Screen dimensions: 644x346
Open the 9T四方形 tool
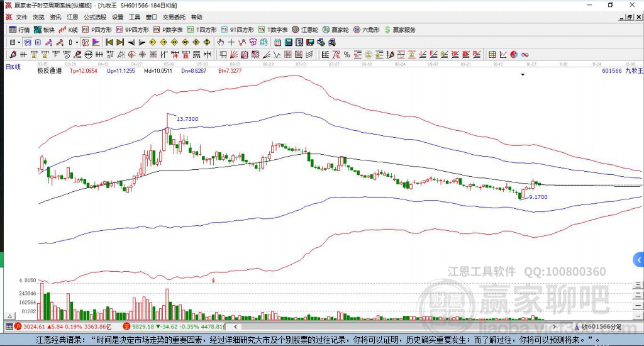tap(237, 30)
